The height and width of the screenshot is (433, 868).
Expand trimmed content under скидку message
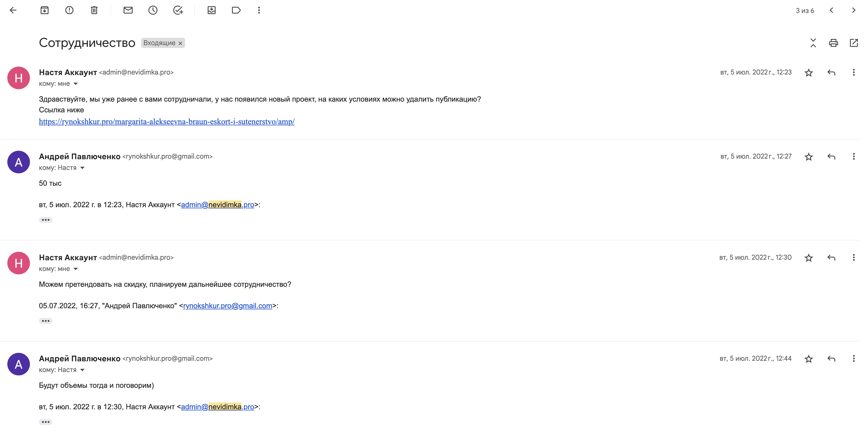pos(45,321)
